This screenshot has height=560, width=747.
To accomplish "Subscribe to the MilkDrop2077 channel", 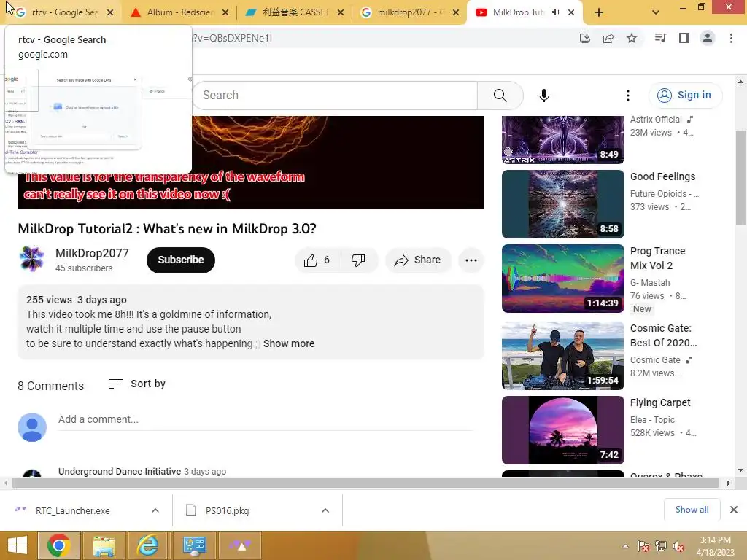I will tap(181, 260).
